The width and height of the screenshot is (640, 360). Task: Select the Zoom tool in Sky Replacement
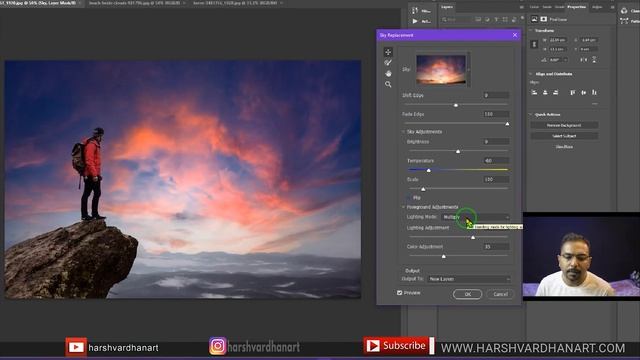388,84
